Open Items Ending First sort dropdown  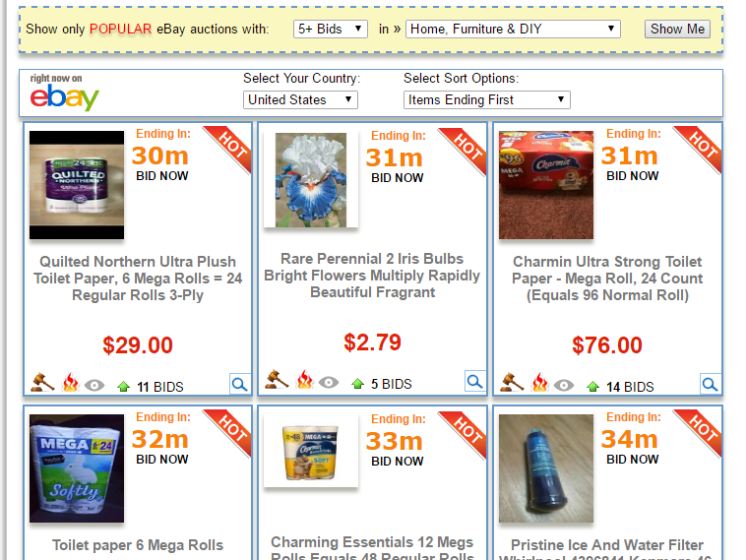[487, 100]
